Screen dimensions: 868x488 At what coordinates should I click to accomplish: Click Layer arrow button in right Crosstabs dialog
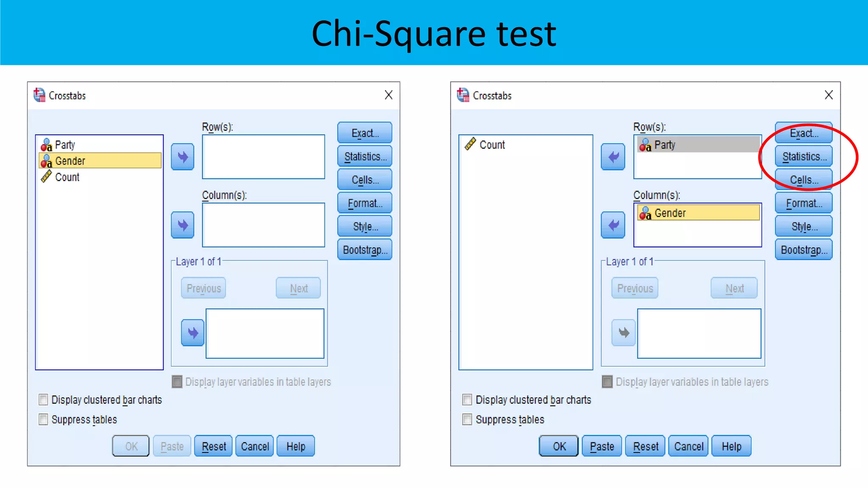click(623, 333)
